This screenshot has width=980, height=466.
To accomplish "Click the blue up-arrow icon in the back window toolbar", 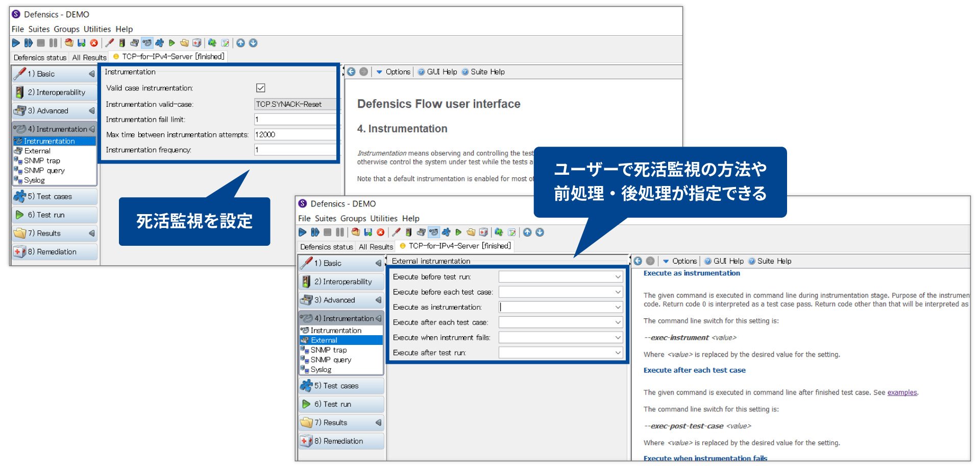I will (240, 43).
